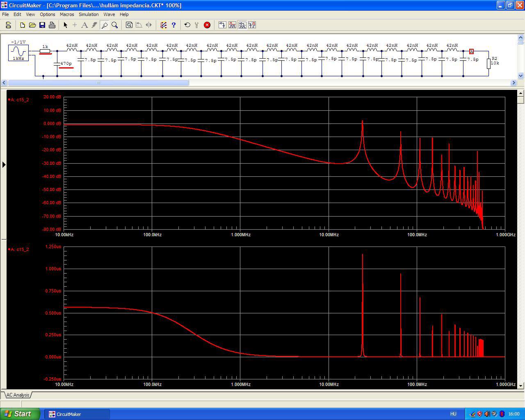Select the 470p capacitor label
Viewport: 525px width, 420px height.
[66, 64]
